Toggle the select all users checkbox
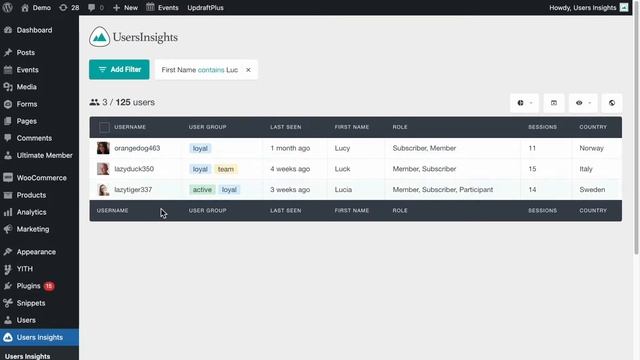The width and height of the screenshot is (640, 360). coord(104,127)
